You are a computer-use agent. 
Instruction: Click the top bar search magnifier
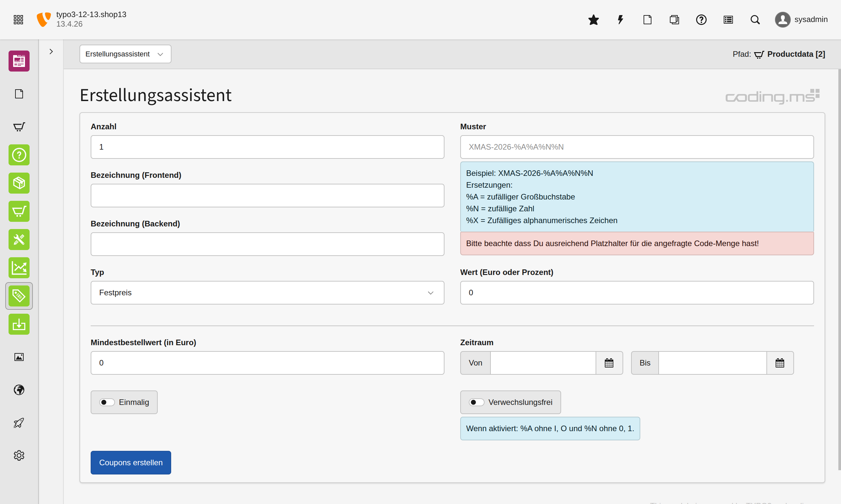point(755,20)
